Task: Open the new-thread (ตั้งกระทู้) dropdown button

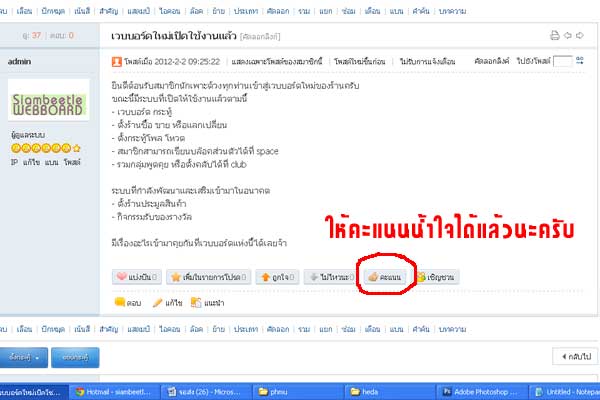Action: (24, 355)
